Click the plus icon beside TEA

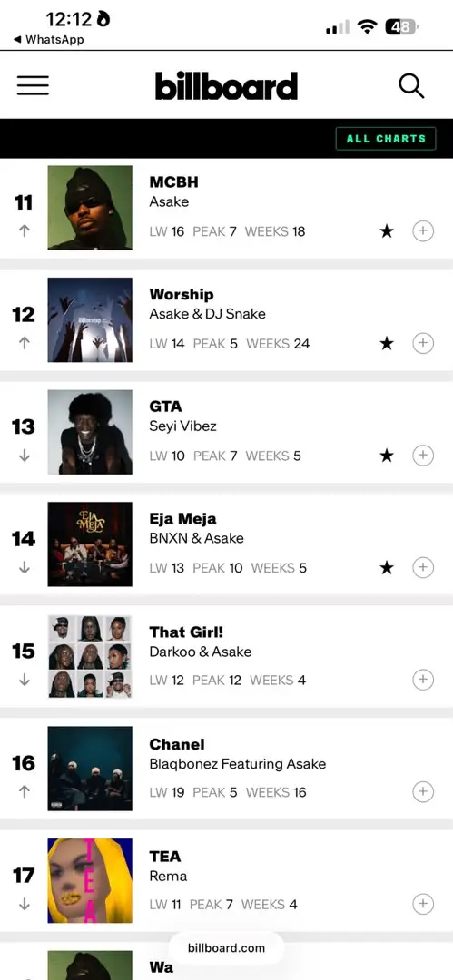pos(423,904)
